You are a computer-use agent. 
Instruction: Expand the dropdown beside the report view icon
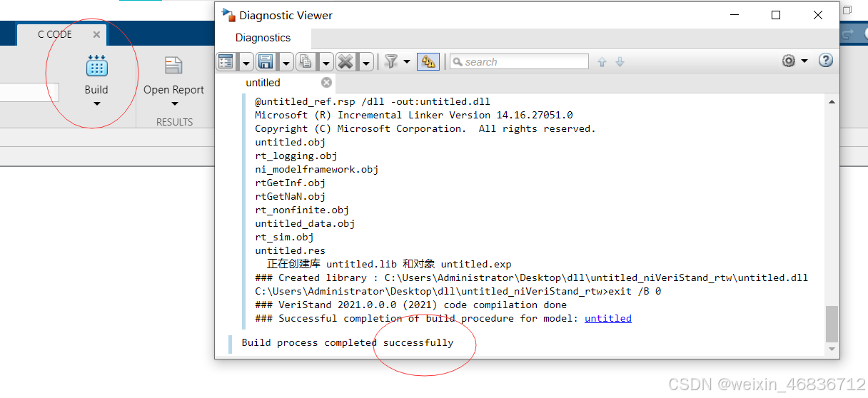click(x=246, y=62)
